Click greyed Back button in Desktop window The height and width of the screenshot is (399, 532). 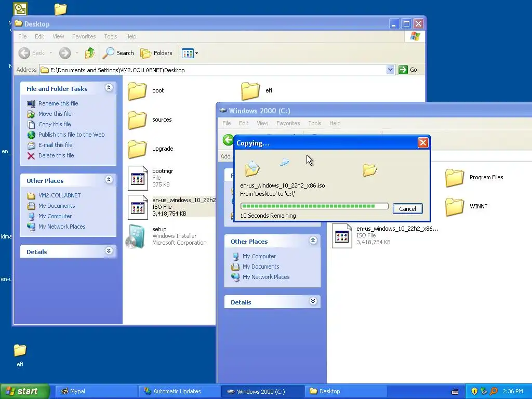pos(32,53)
